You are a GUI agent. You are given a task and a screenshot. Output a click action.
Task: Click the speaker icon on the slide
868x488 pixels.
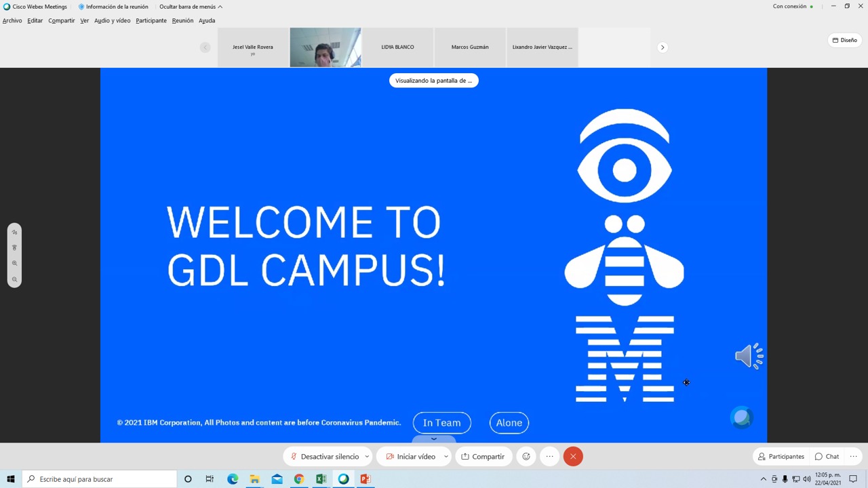(x=749, y=356)
